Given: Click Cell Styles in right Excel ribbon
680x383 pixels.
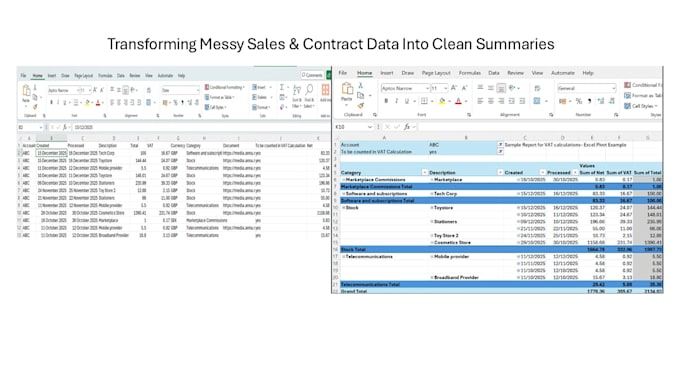Looking at the screenshot, I should [x=642, y=106].
